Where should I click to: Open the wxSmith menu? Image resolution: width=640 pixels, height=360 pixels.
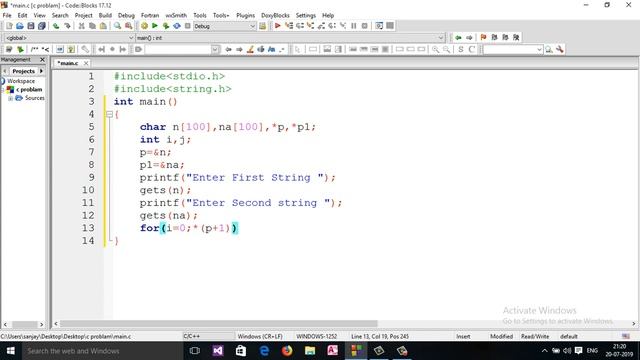click(176, 16)
